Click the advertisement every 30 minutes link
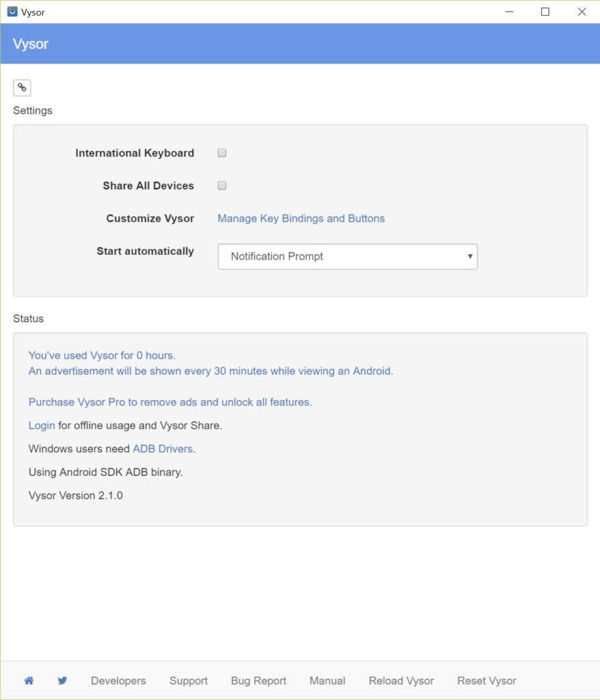This screenshot has width=600, height=700. pyautogui.click(x=211, y=371)
